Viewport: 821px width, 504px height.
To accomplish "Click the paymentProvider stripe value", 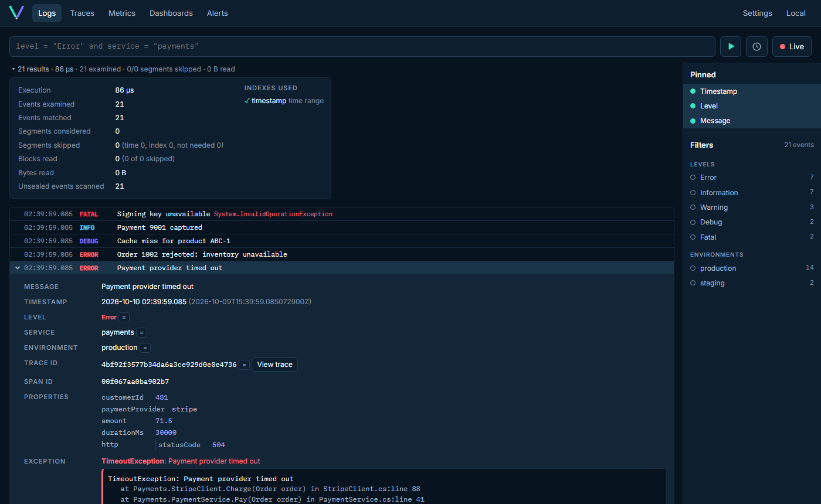I will 184,409.
